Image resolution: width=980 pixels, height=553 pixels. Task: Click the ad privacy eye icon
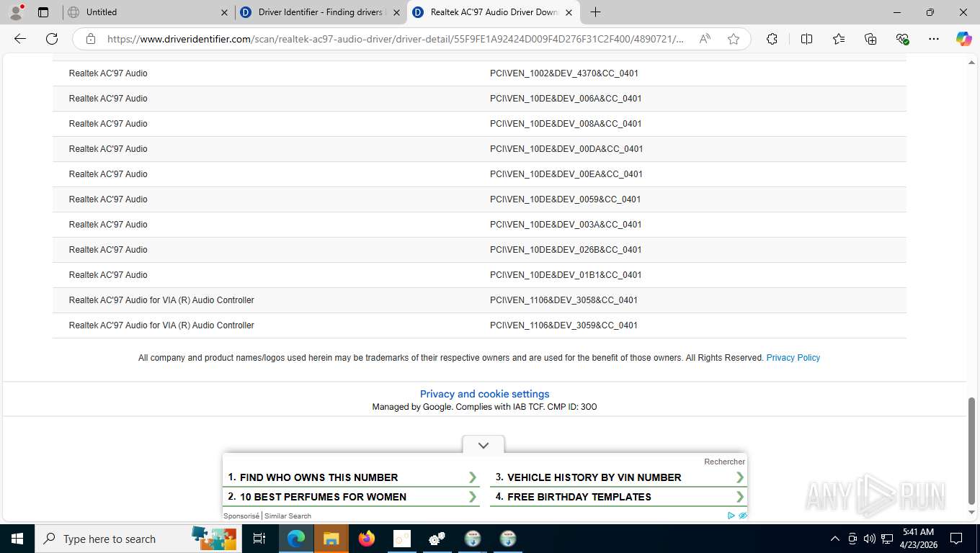[742, 516]
